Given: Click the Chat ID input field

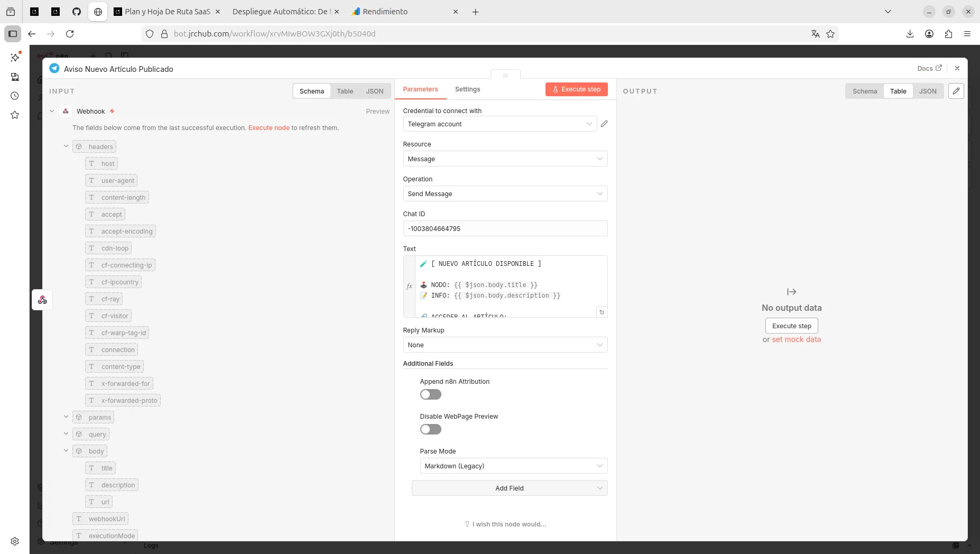Looking at the screenshot, I should 505,228.
